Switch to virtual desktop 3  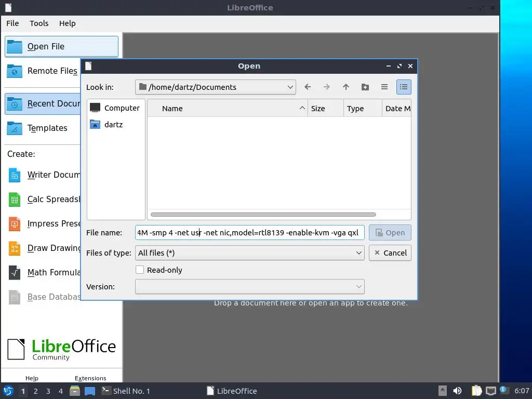click(48, 391)
